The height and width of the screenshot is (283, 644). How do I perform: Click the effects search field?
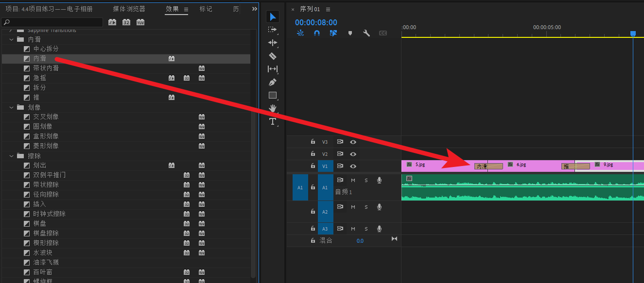click(x=52, y=22)
